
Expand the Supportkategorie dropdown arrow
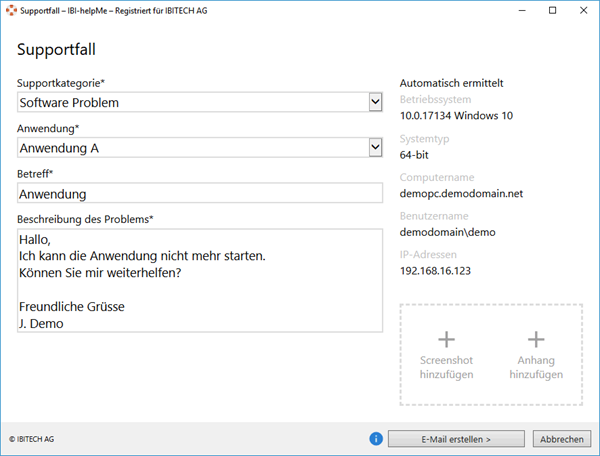(375, 102)
